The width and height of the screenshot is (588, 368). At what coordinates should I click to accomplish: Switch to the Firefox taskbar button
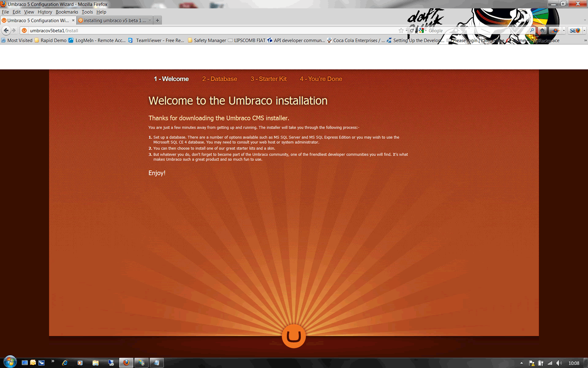(x=126, y=363)
